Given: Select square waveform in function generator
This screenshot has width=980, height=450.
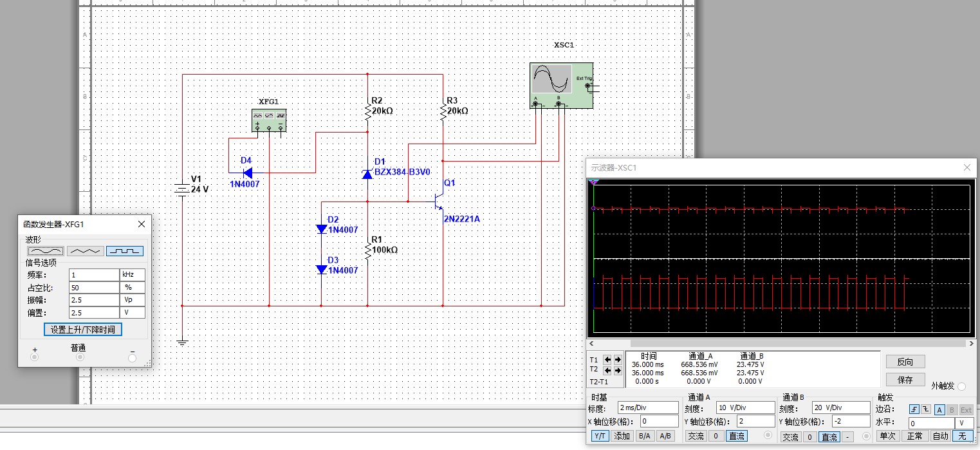Looking at the screenshot, I should click(125, 251).
